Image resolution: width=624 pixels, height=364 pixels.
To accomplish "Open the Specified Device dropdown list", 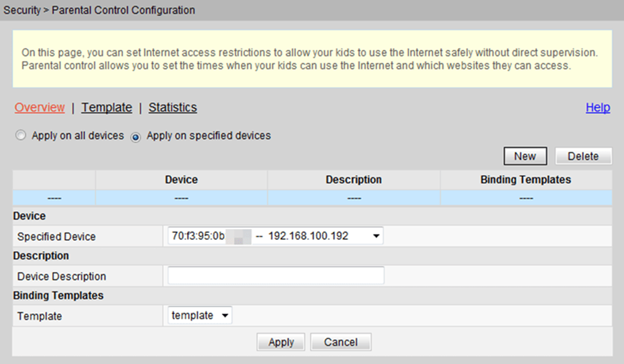I will pyautogui.click(x=275, y=236).
